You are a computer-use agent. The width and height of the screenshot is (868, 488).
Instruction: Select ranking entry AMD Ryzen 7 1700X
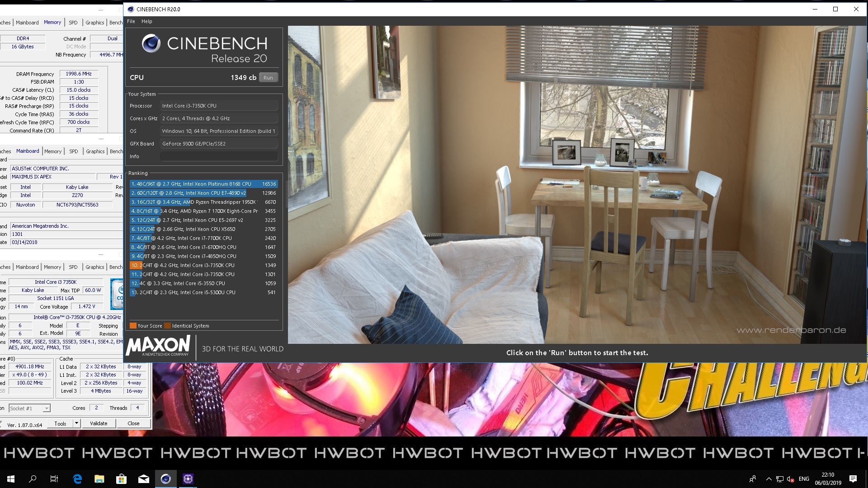point(203,211)
